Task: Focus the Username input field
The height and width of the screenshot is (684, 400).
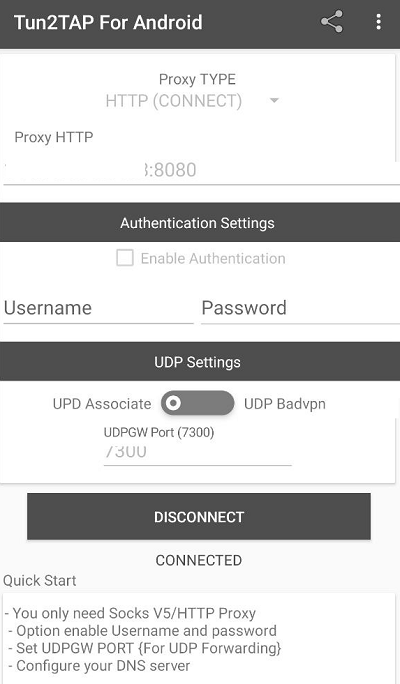Action: click(x=98, y=308)
